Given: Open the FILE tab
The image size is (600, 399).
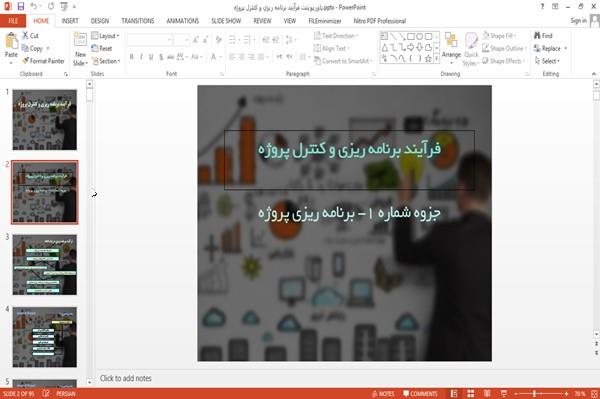Looking at the screenshot, I should click(13, 21).
